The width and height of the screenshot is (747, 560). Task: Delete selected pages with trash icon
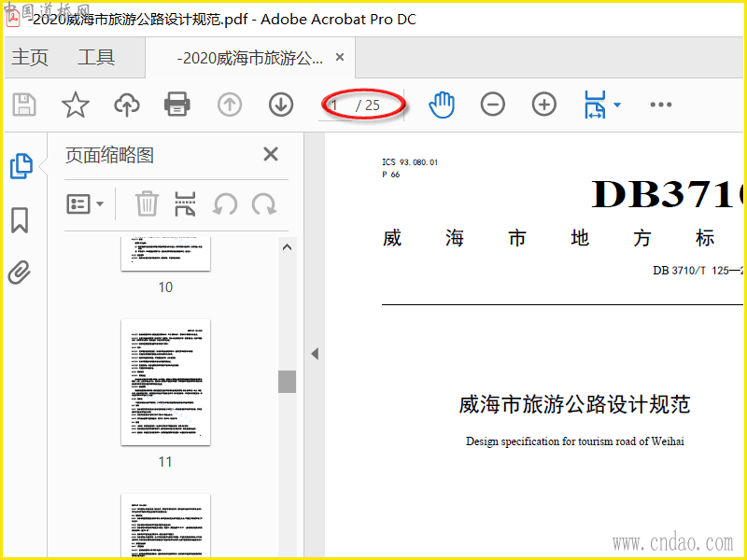point(148,203)
